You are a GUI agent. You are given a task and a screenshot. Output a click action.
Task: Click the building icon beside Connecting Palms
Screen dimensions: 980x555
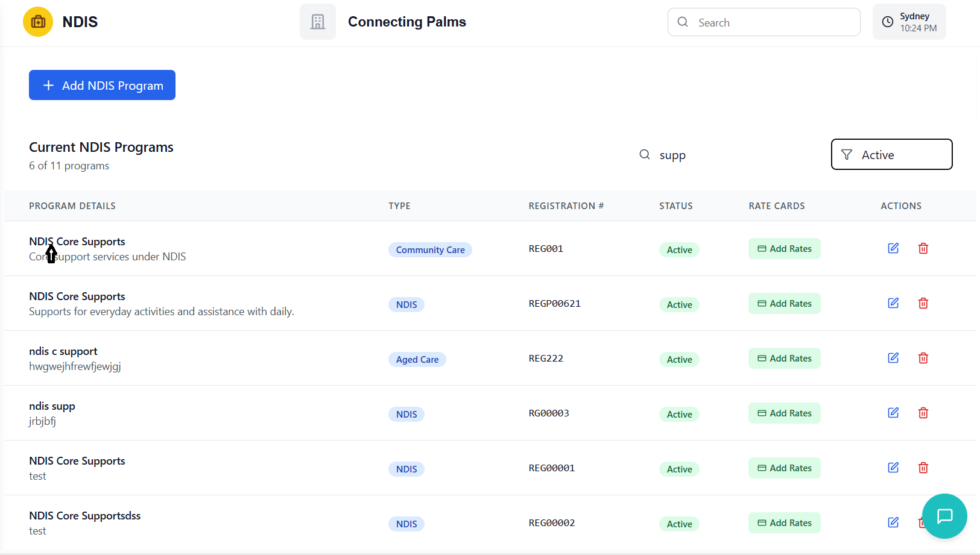pyautogui.click(x=318, y=22)
